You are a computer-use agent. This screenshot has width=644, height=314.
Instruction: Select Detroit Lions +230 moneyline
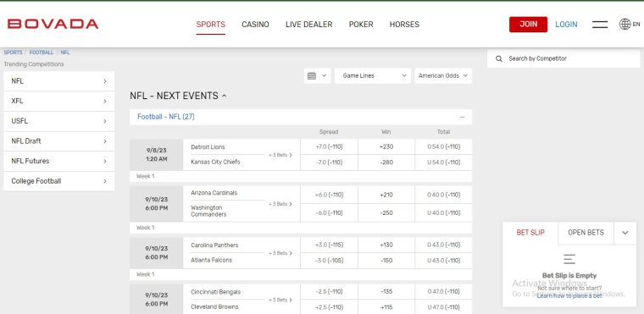(x=386, y=147)
